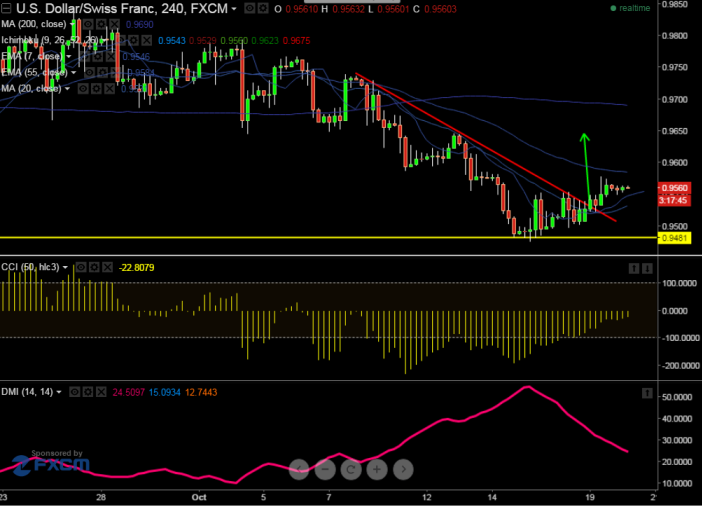Click the red 0.9560 current price label

coord(674,188)
